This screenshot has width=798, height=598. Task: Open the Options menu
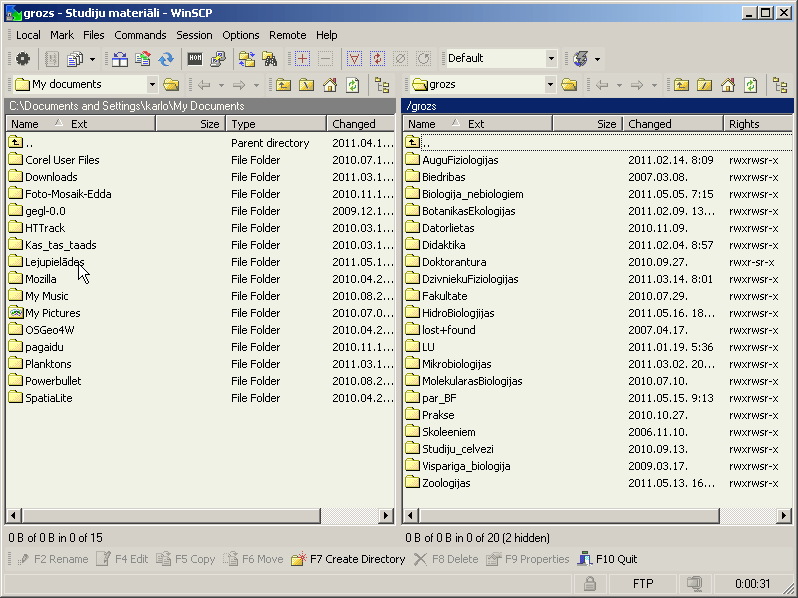tap(241, 35)
